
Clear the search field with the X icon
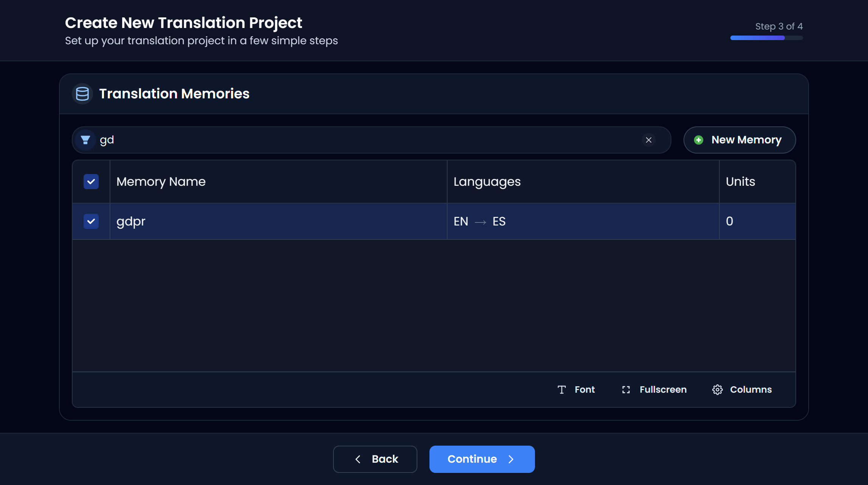pos(649,140)
